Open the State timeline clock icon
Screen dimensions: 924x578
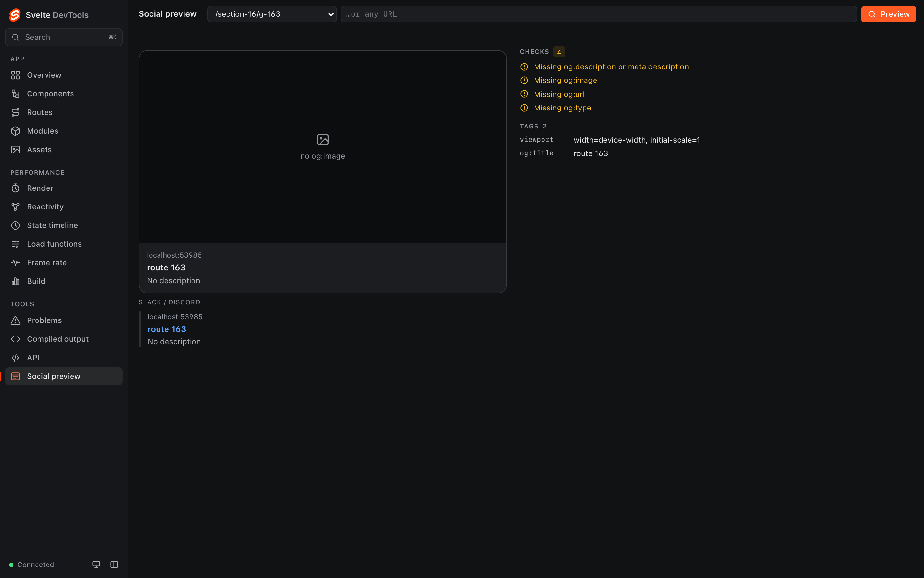pyautogui.click(x=15, y=225)
